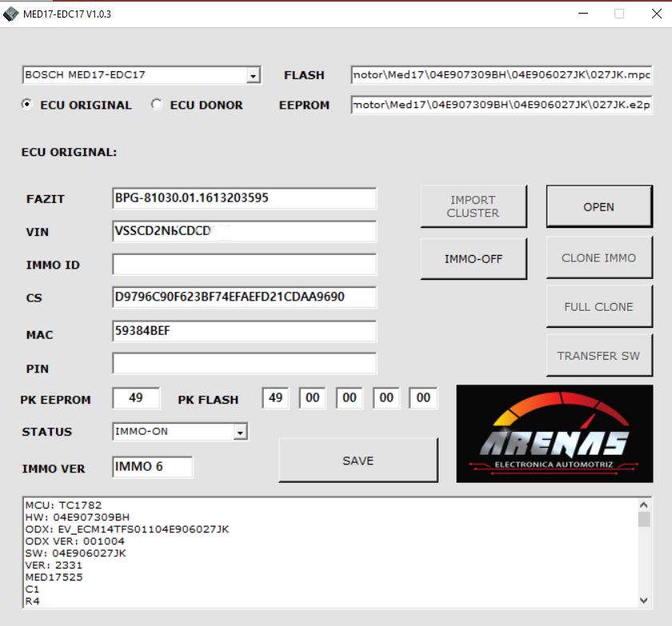Click the CLONE IMMO button

pos(598,258)
